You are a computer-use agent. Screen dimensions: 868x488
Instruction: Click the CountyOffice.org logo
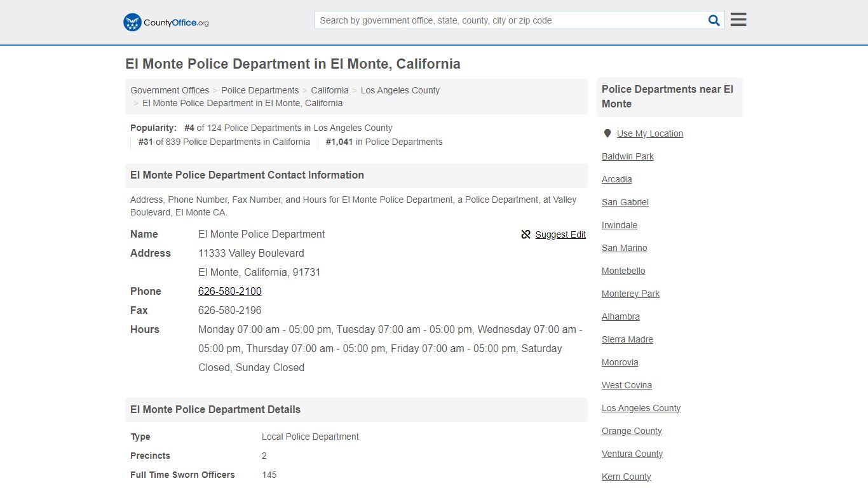[166, 22]
